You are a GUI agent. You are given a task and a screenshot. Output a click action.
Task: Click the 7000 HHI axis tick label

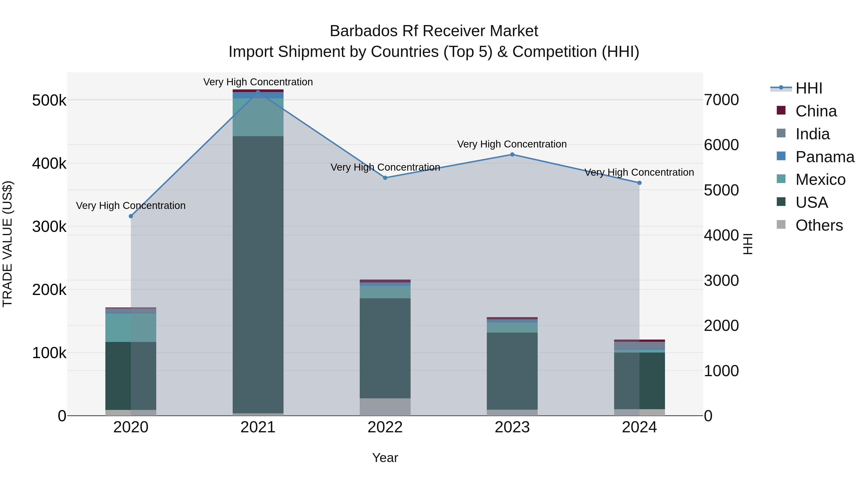[x=722, y=100]
